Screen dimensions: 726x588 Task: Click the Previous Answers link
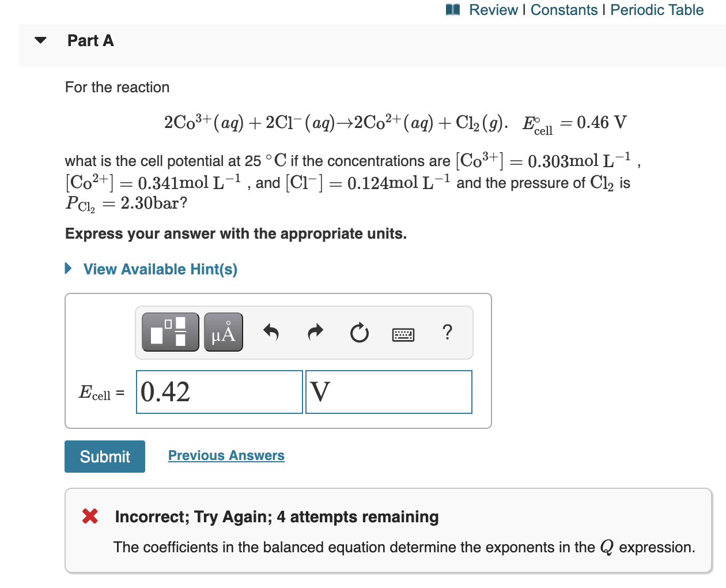click(x=226, y=455)
